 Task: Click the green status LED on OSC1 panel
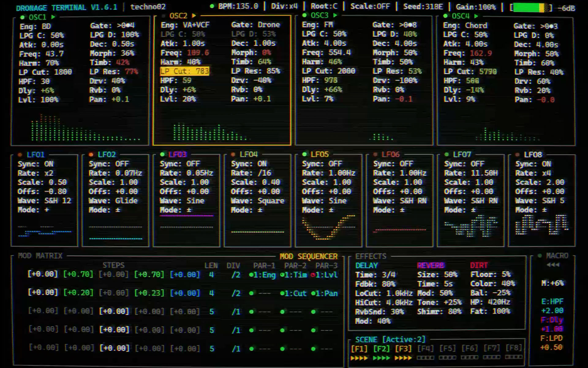pyautogui.click(x=22, y=17)
